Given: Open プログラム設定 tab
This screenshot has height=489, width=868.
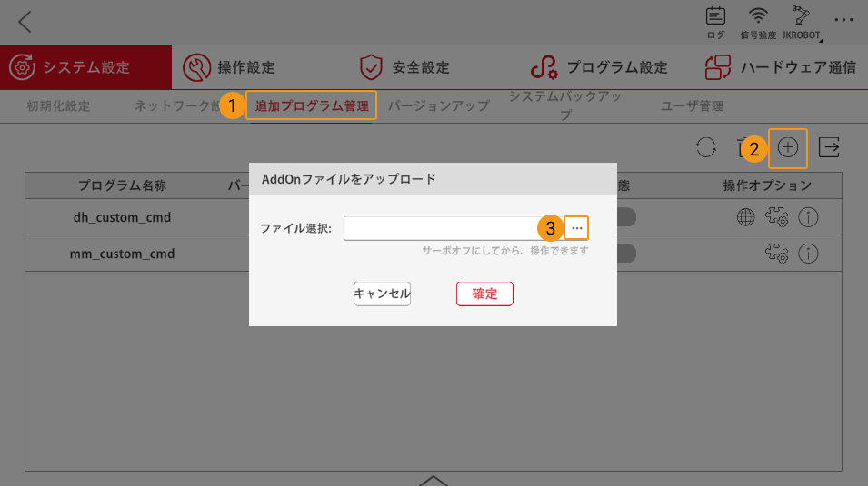Looking at the screenshot, I should [x=599, y=67].
